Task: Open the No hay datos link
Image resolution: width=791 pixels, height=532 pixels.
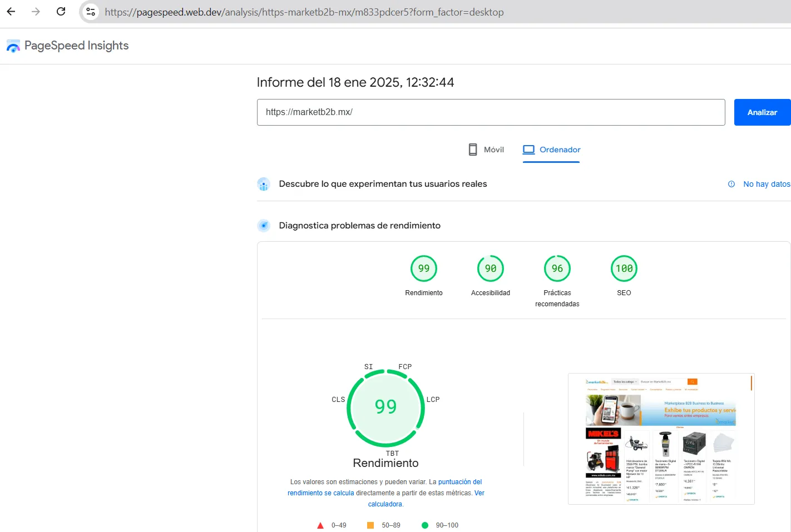Action: click(x=767, y=184)
